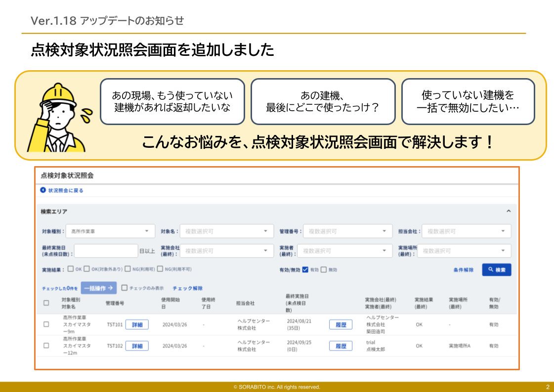Open 詳細 for equipment TST102

pyautogui.click(x=138, y=346)
